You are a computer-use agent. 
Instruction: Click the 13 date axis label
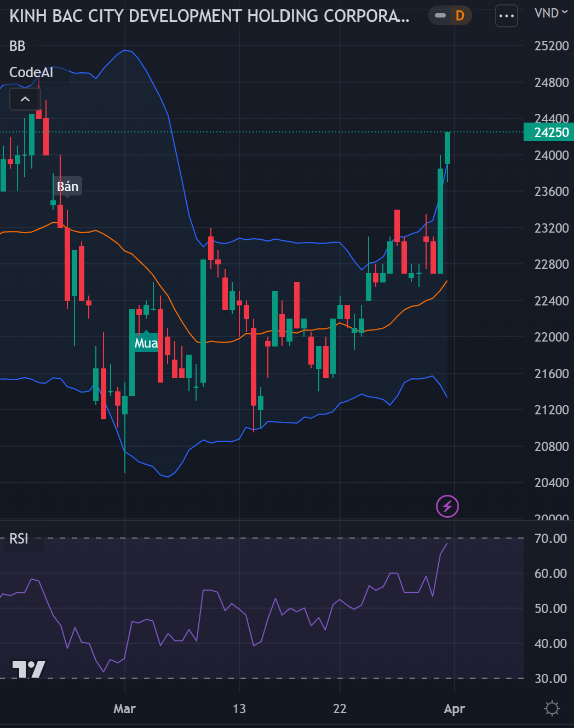239,709
